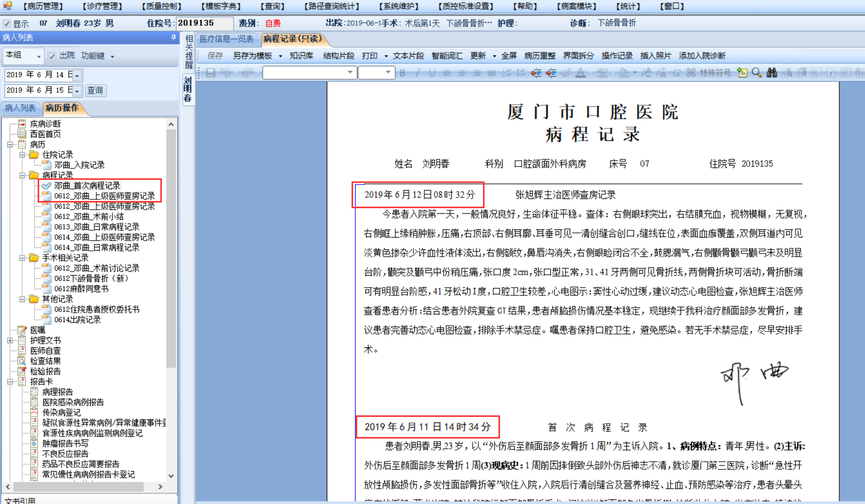Collapse the 报告卡 tree node

[10, 381]
